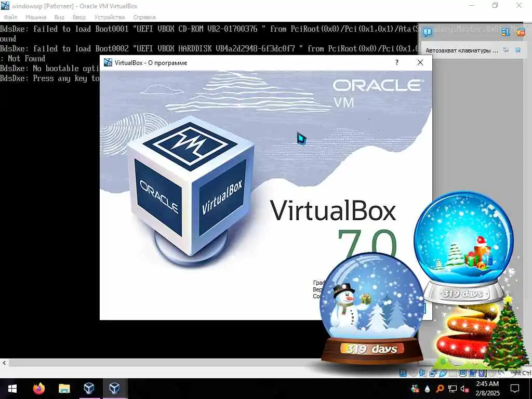This screenshot has height=399, width=532.
Task: Click the display settings status icon
Action: (x=462, y=373)
